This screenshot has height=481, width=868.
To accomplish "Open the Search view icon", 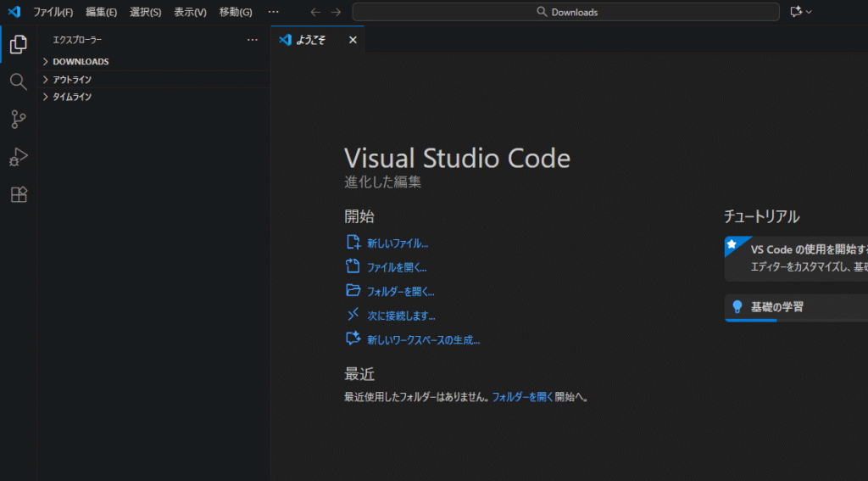I will [x=18, y=81].
